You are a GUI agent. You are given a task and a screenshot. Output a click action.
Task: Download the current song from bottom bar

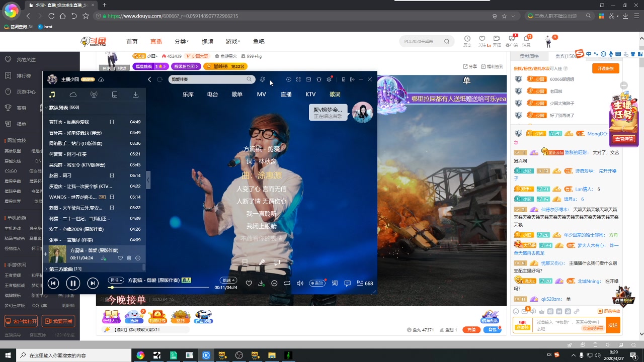tap(261, 284)
